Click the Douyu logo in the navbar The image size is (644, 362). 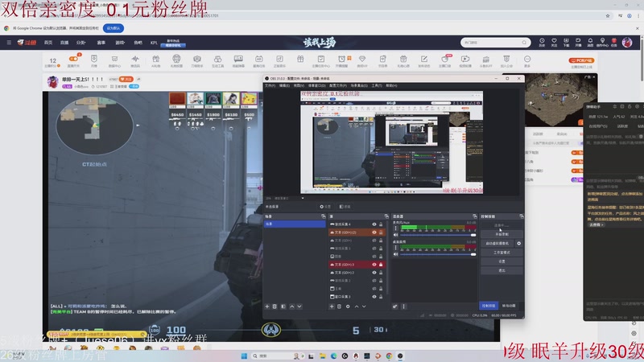pos(27,43)
